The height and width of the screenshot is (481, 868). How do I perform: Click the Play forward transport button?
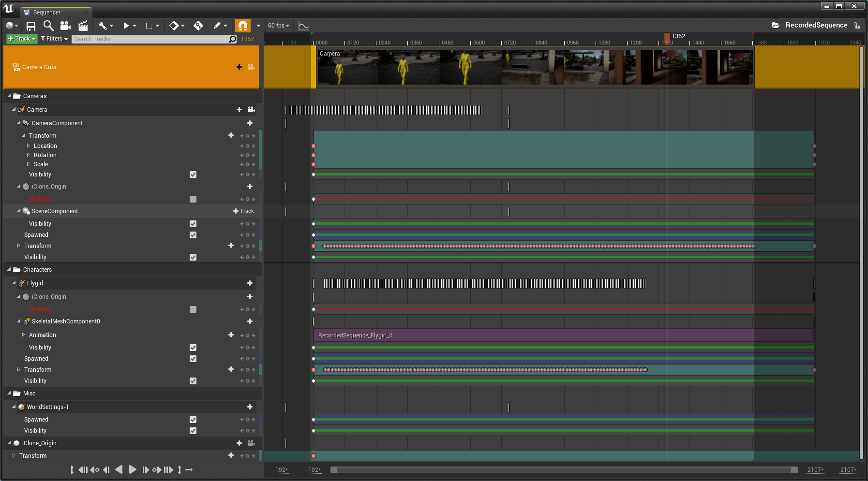click(133, 470)
